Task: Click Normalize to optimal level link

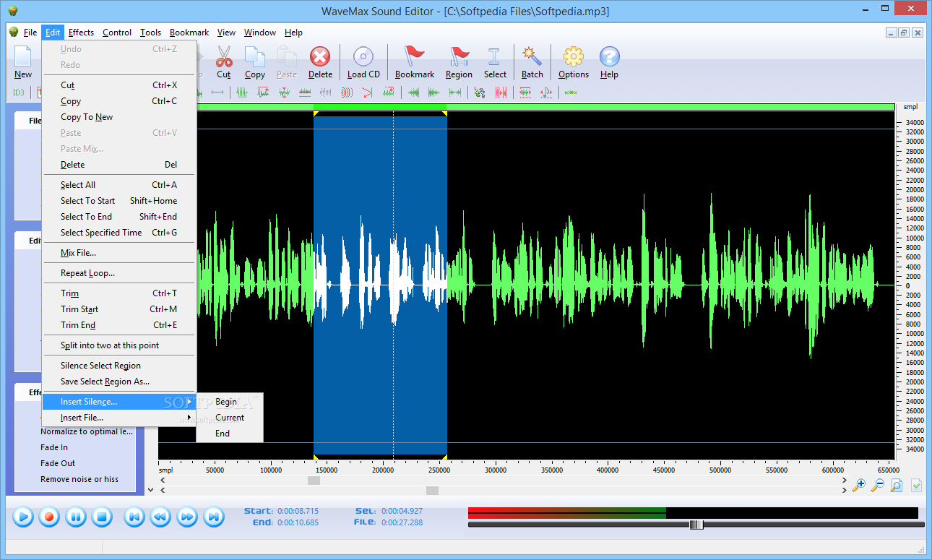Action: pyautogui.click(x=87, y=431)
